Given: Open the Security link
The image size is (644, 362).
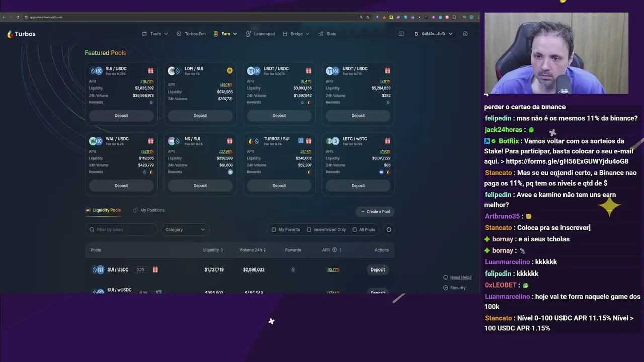Looking at the screenshot, I should 455,288.
